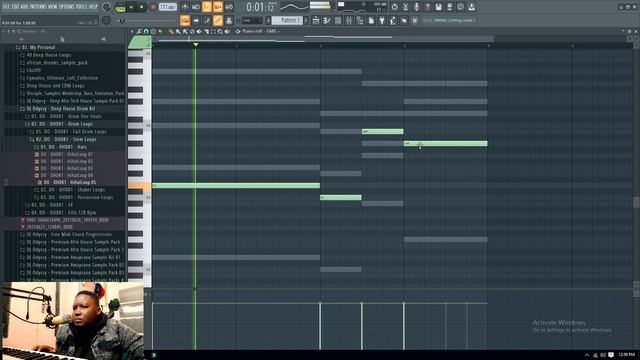Toggle pattern/song mode switch

coord(120,7)
